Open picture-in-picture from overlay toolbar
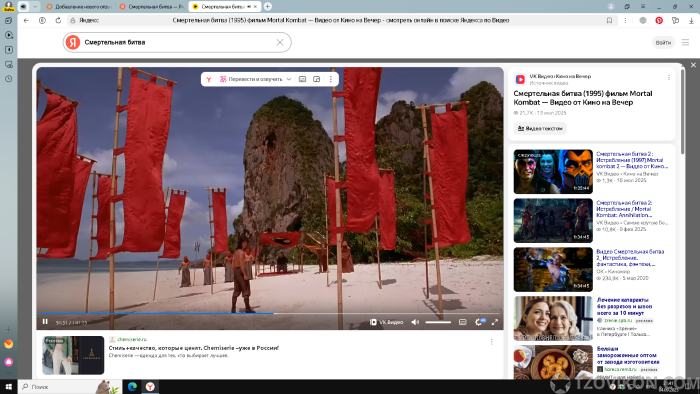The height and width of the screenshot is (394, 700). tap(317, 79)
